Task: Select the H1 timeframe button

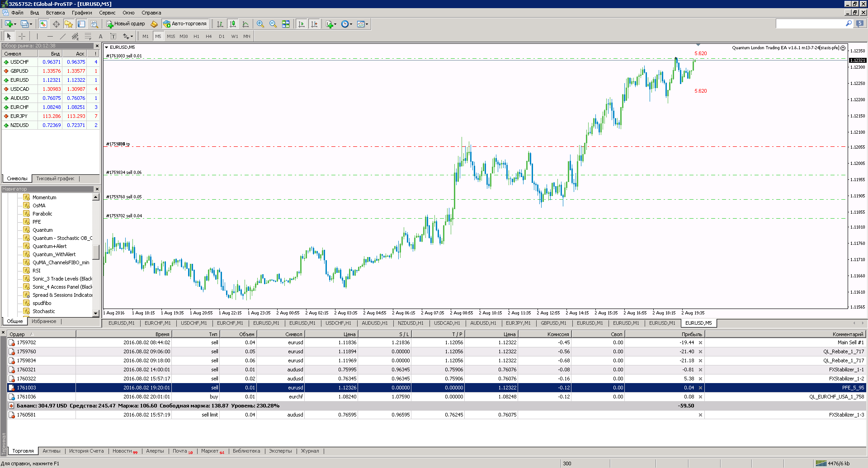Action: [196, 36]
